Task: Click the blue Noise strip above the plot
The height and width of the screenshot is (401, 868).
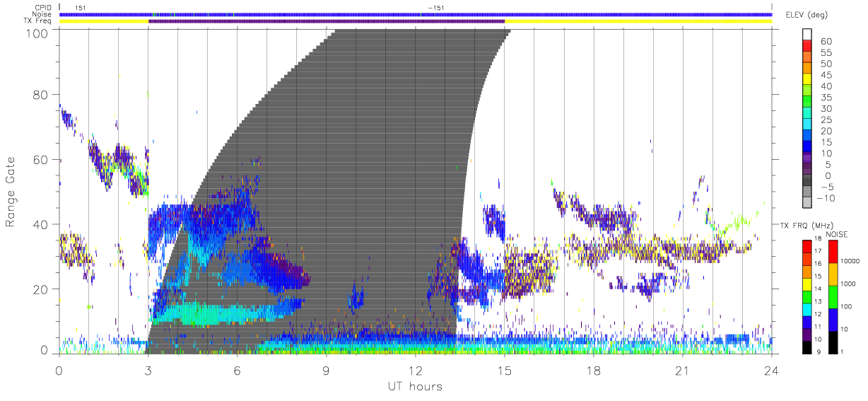Action: [415, 14]
